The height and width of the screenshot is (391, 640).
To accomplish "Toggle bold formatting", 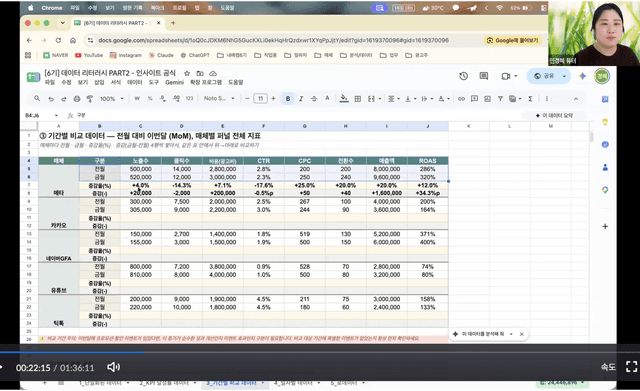I will pyautogui.click(x=288, y=98).
